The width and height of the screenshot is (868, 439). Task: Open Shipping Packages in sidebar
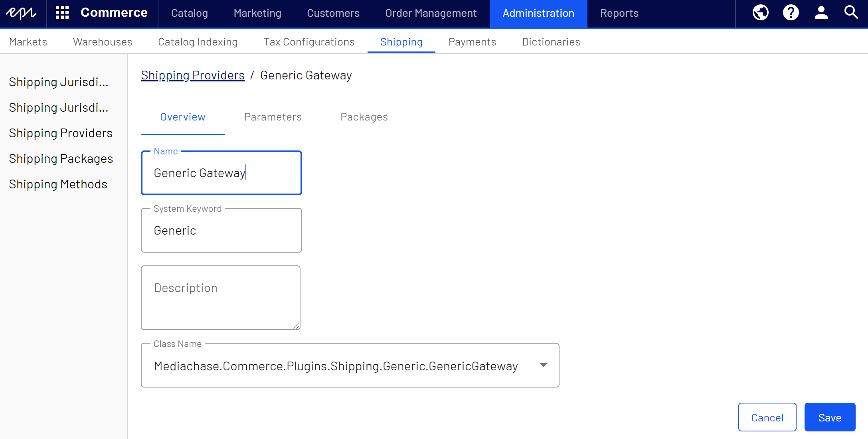click(61, 159)
